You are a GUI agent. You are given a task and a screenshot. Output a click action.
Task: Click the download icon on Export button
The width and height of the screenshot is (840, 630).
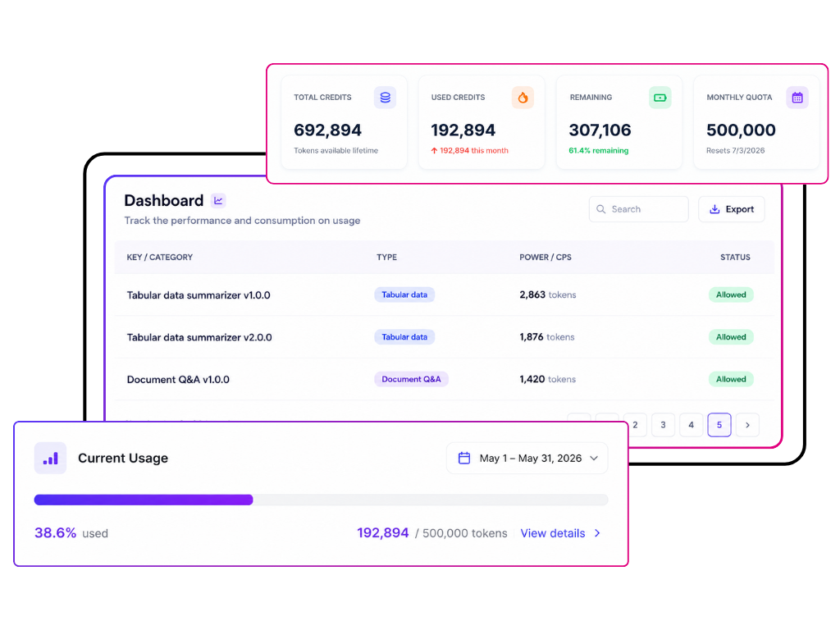pyautogui.click(x=714, y=209)
